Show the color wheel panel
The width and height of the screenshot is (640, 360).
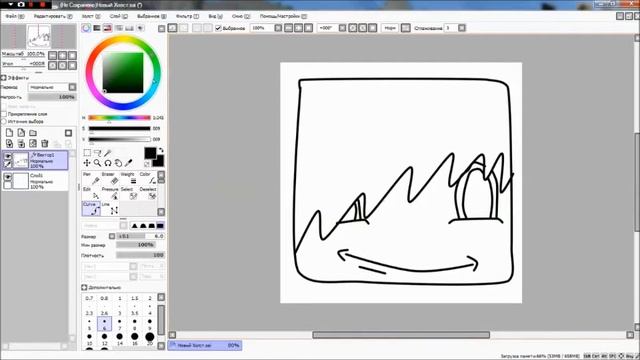click(86, 28)
